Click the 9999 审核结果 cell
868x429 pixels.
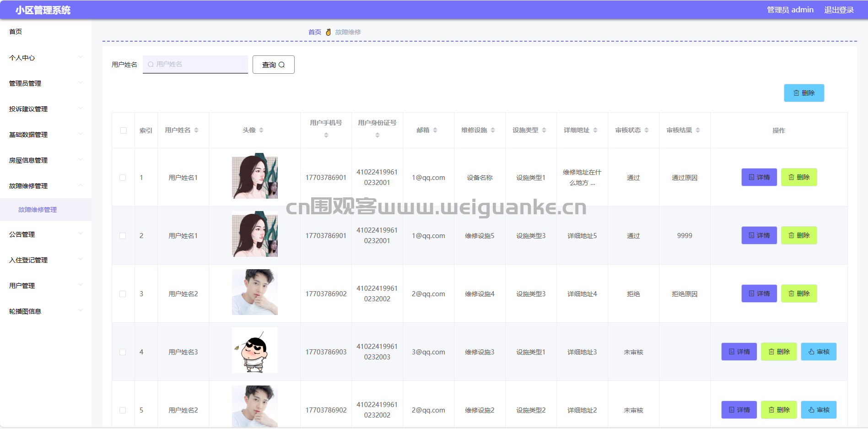[685, 236]
